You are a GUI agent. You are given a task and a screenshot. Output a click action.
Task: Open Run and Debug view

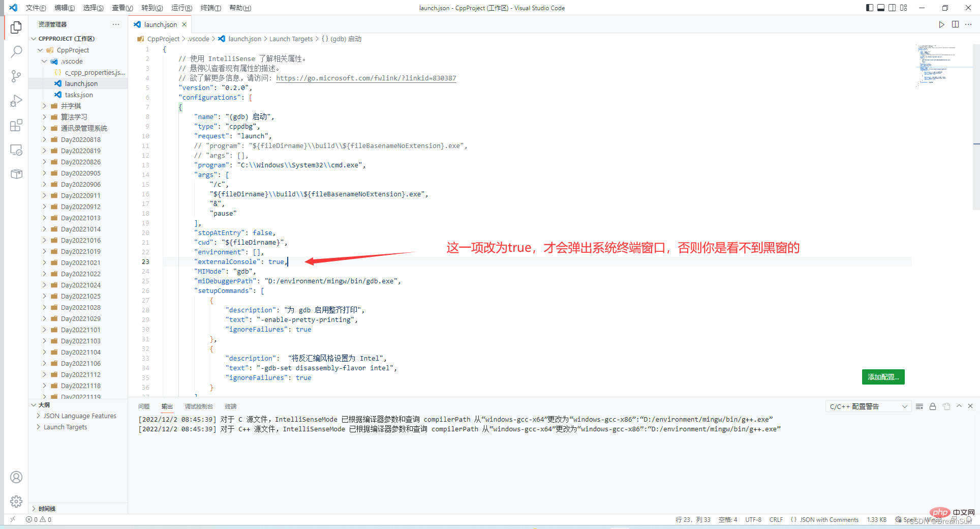(x=16, y=101)
